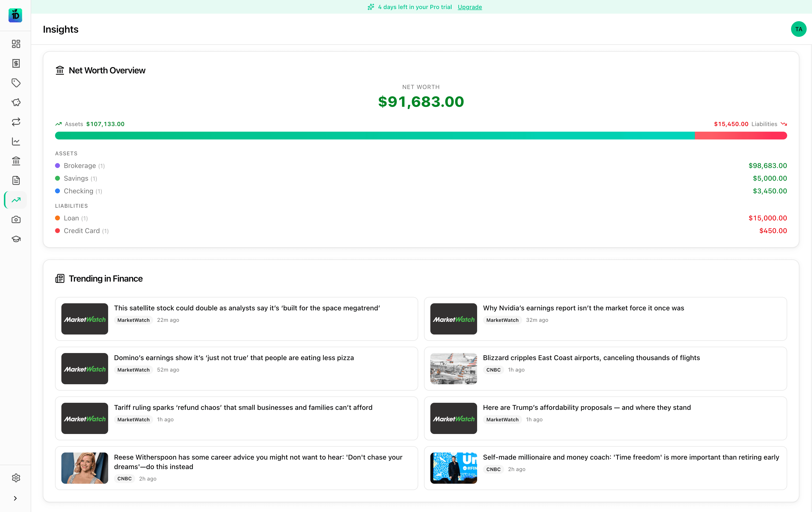Screen dimensions: 812x512
Task: Open the Transactions receipt icon
Action: tap(16, 63)
